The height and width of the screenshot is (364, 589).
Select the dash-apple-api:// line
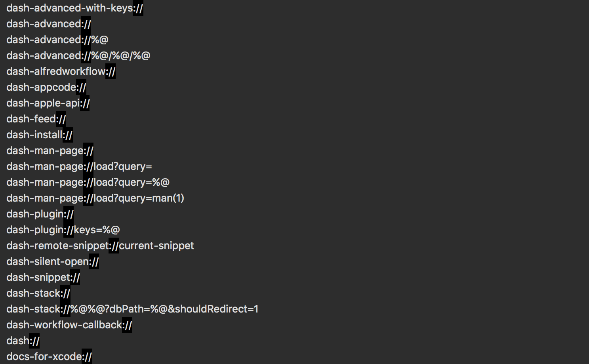click(48, 103)
